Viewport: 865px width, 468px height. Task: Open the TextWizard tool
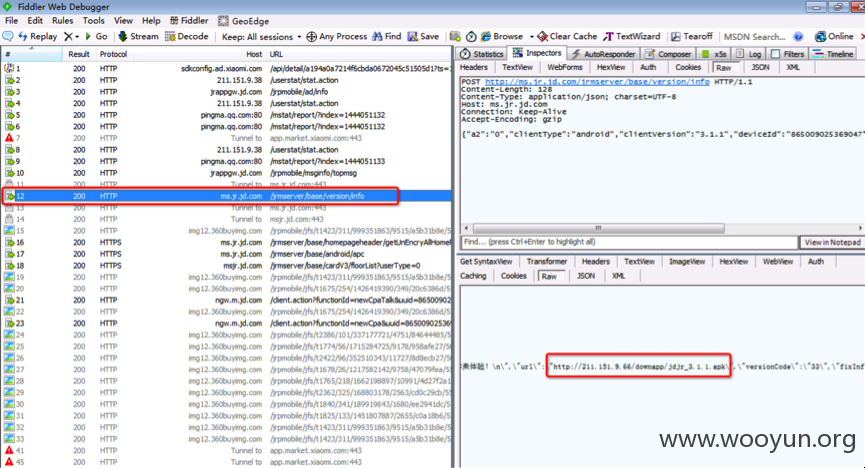[x=632, y=36]
